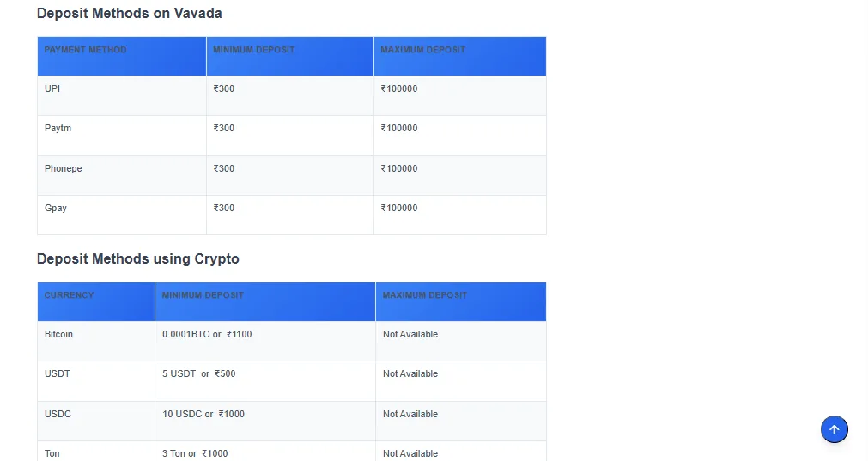Click the Gpay payment method cell
This screenshot has width=868, height=461.
(x=122, y=215)
